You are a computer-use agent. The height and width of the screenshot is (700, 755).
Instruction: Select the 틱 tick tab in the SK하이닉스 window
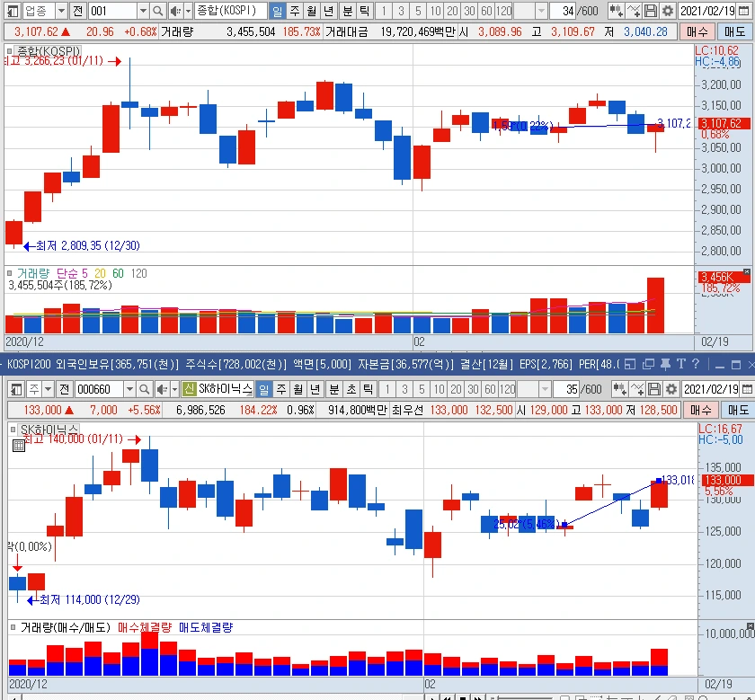pyautogui.click(x=369, y=389)
